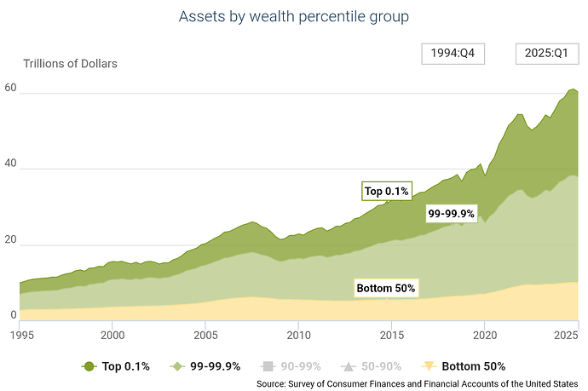The image size is (588, 391).
Task: Select the Bottom 50% label on chart
Action: pos(386,288)
